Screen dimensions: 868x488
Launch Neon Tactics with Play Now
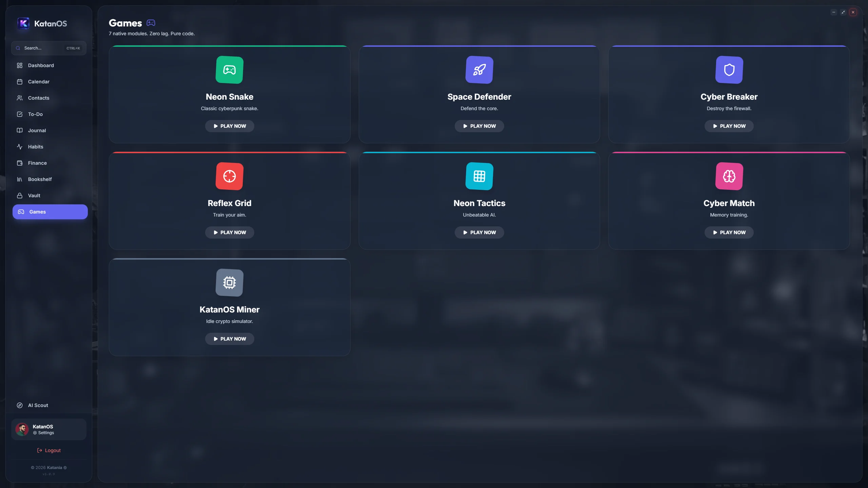coord(479,232)
